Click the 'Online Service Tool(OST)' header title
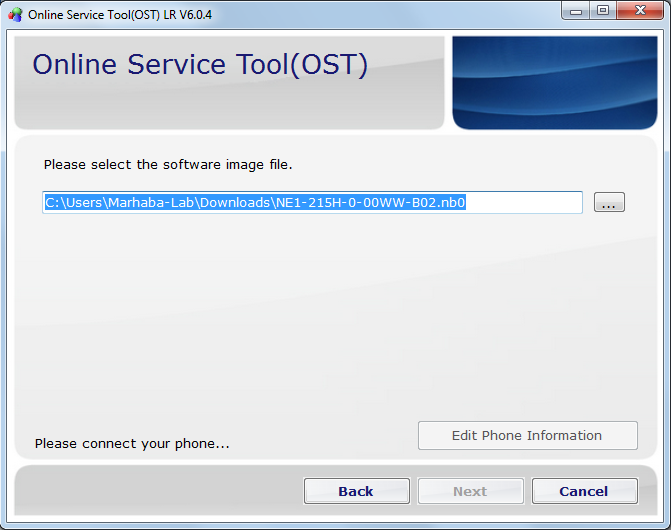 click(200, 65)
